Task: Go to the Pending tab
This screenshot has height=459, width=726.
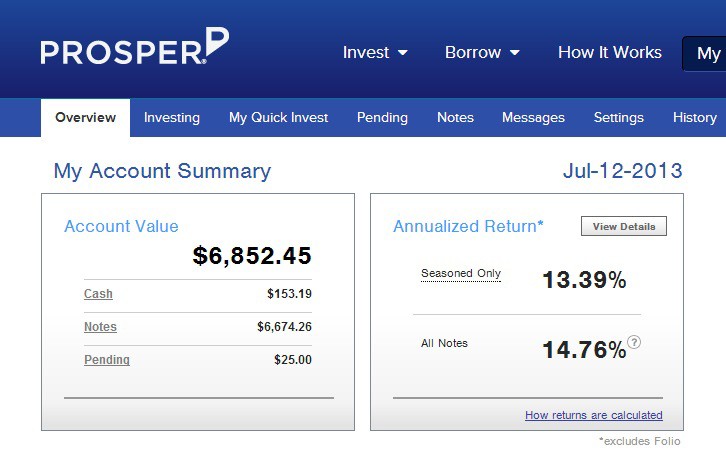Action: (x=382, y=117)
